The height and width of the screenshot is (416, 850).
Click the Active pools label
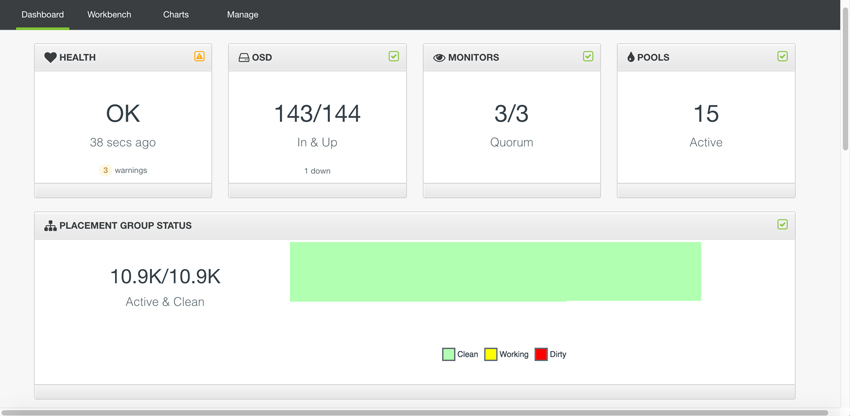pos(706,143)
